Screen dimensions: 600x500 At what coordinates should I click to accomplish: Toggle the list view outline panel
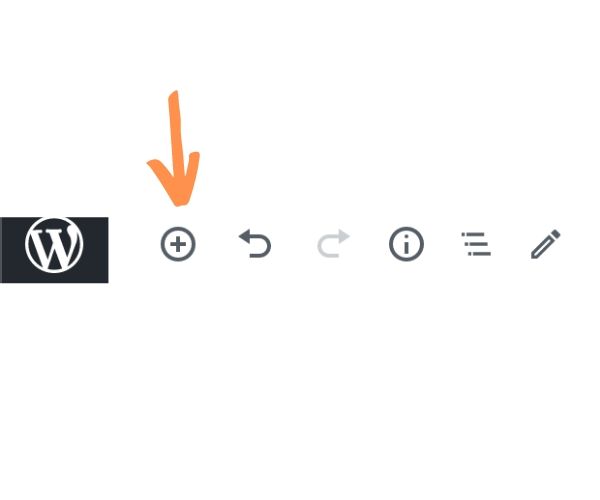tap(476, 244)
